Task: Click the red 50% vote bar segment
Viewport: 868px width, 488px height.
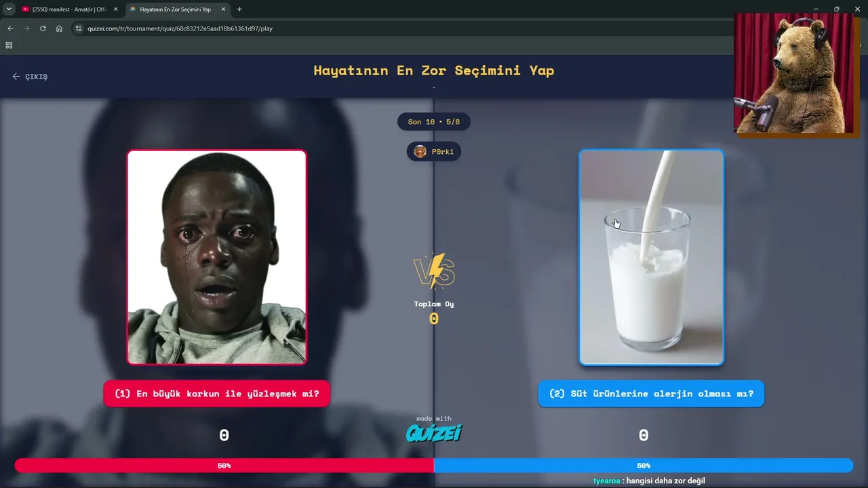Action: 224,466
